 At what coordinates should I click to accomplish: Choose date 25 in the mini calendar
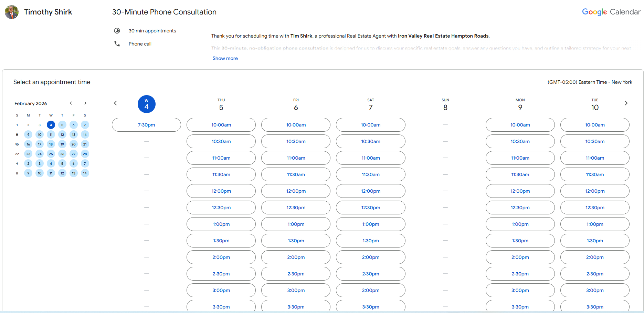pos(51,154)
